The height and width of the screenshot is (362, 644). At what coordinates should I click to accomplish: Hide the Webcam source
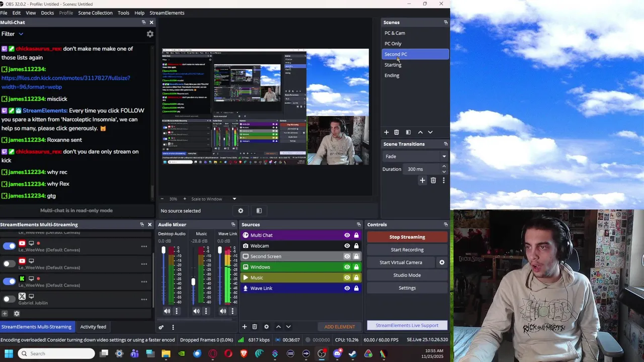pos(347,246)
